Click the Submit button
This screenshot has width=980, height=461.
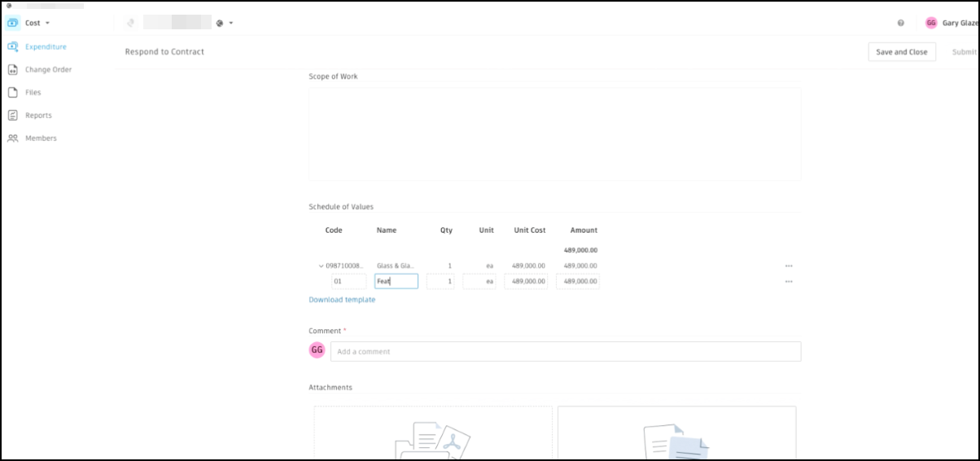[x=965, y=51]
